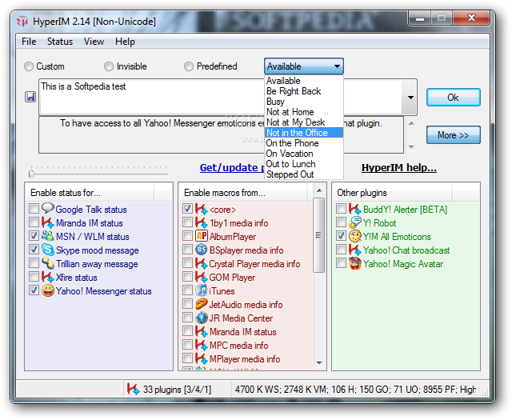
Task: Open the File menu
Action: 29,42
